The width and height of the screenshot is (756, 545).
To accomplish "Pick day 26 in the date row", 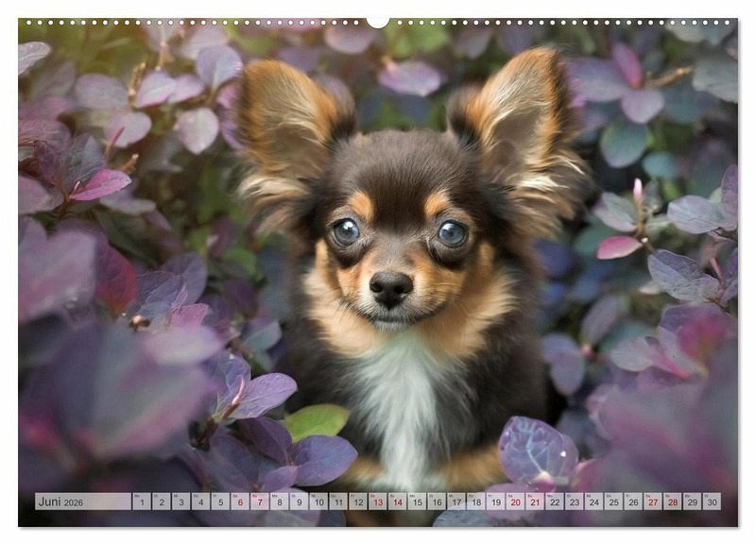I will coord(633,502).
